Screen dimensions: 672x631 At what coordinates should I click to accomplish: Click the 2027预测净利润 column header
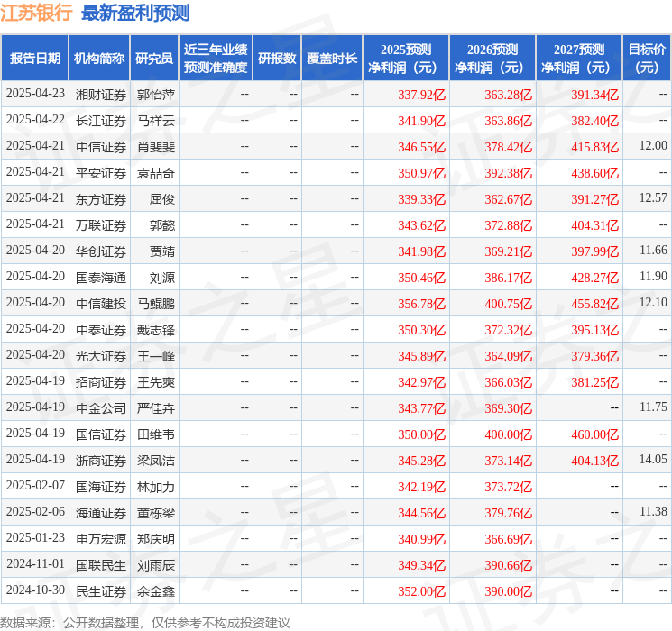[579, 59]
